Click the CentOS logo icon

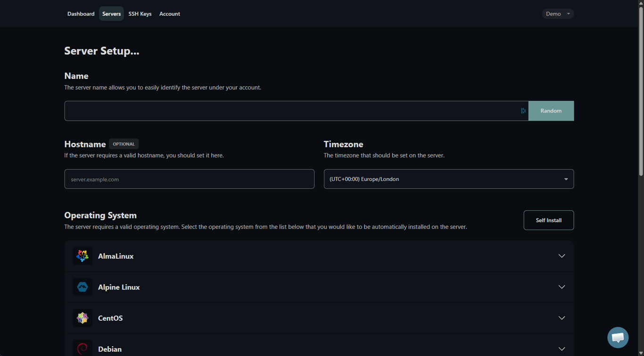(x=83, y=318)
